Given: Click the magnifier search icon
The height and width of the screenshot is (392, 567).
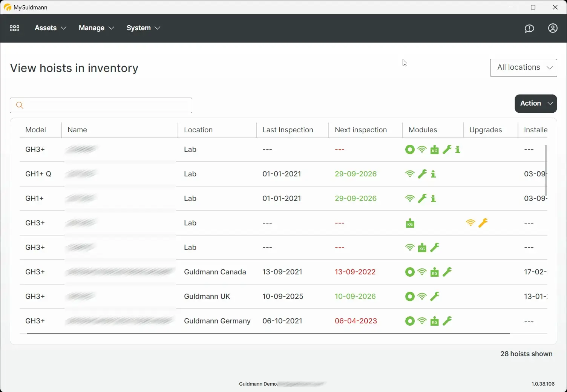Looking at the screenshot, I should coord(20,106).
